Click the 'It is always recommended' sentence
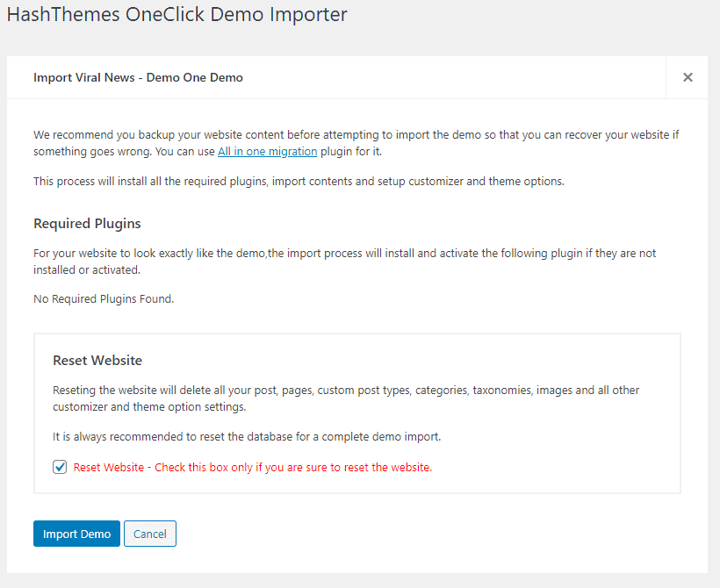This screenshot has width=720, height=588. point(247,436)
